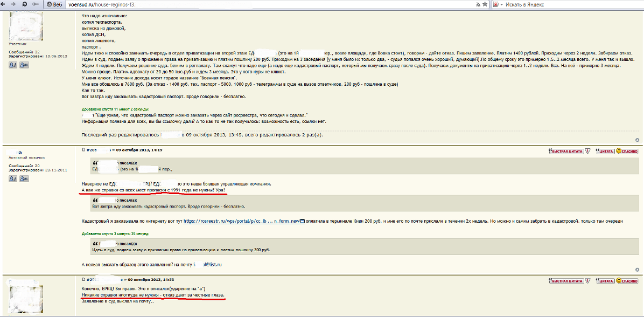This screenshot has height=317, width=644.
Task: Click the browser Forward arrow
Action: pyautogui.click(x=13, y=4)
